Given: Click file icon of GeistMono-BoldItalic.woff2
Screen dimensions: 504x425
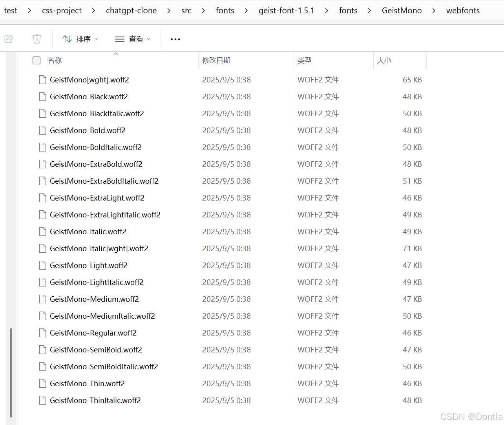Looking at the screenshot, I should point(42,147).
